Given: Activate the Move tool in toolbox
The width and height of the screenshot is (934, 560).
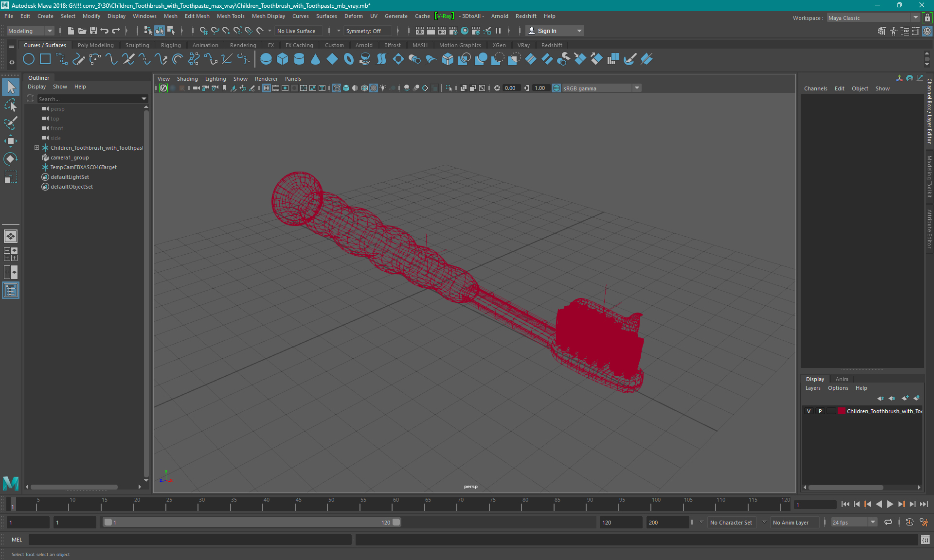Looking at the screenshot, I should pos(11,141).
